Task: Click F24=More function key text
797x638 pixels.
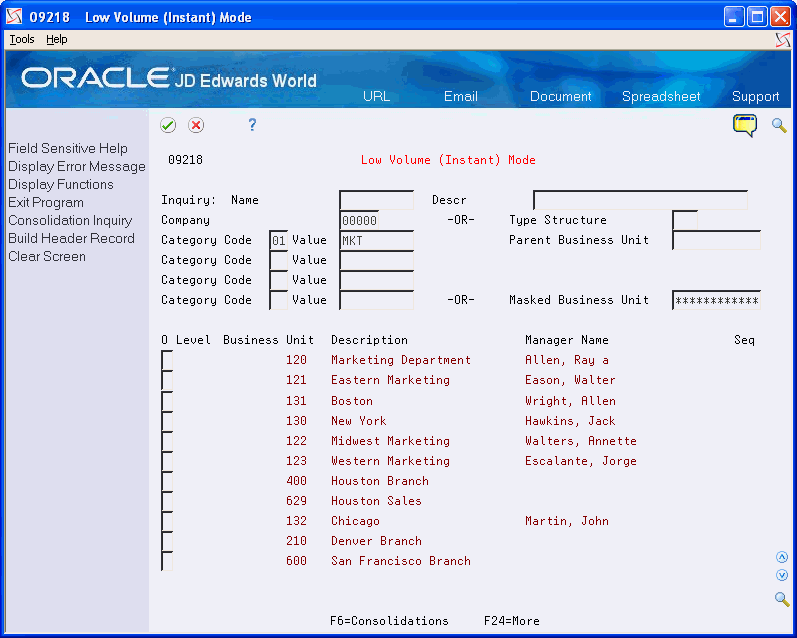Action: pos(512,621)
